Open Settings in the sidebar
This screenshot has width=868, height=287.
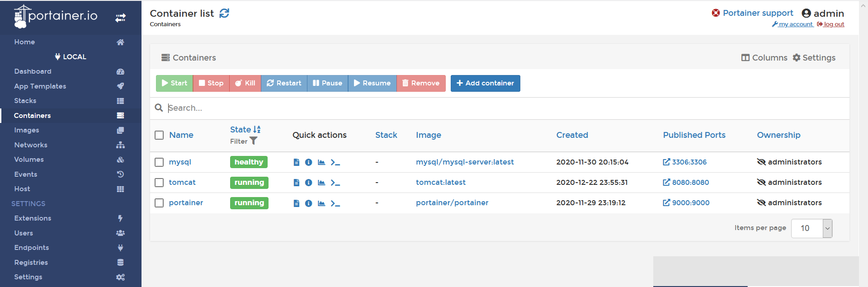click(x=71, y=277)
